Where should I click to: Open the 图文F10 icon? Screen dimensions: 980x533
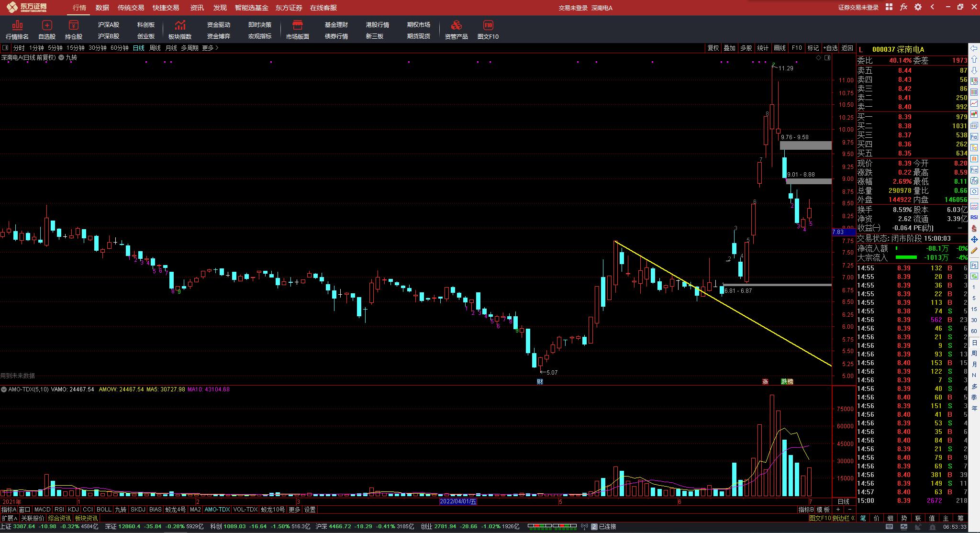[x=488, y=25]
